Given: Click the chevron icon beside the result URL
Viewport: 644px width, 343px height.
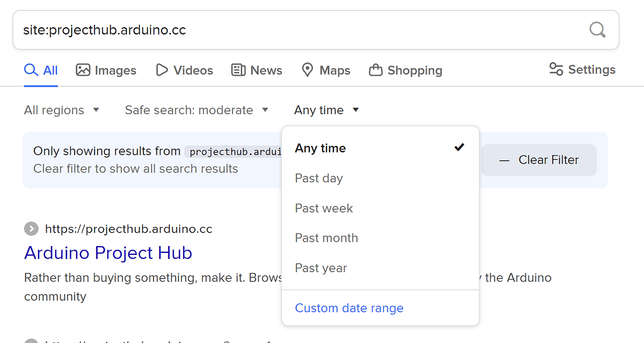Looking at the screenshot, I should (x=31, y=229).
